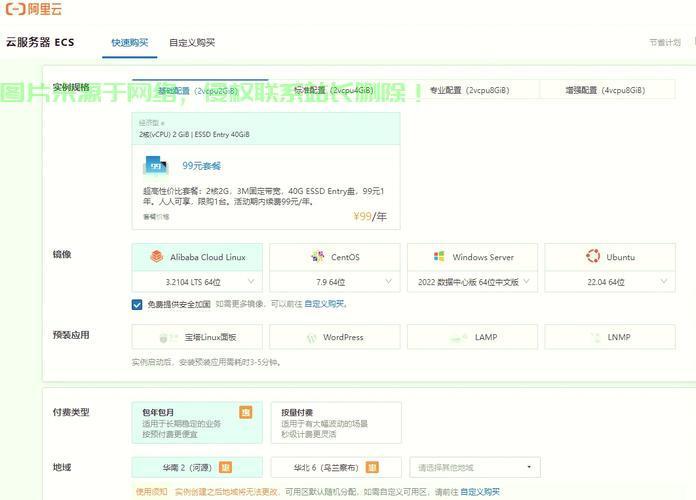Choose the 宝塔Linux面板 preinstalled app
The width and height of the screenshot is (696, 500).
coord(197,337)
